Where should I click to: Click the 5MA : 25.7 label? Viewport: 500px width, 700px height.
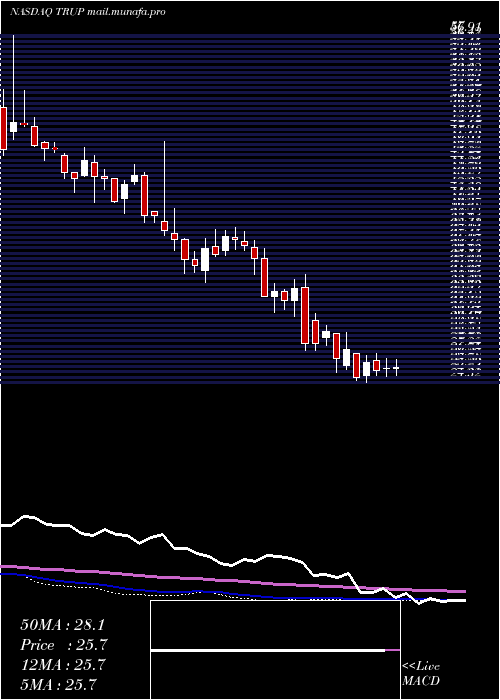pos(58,684)
